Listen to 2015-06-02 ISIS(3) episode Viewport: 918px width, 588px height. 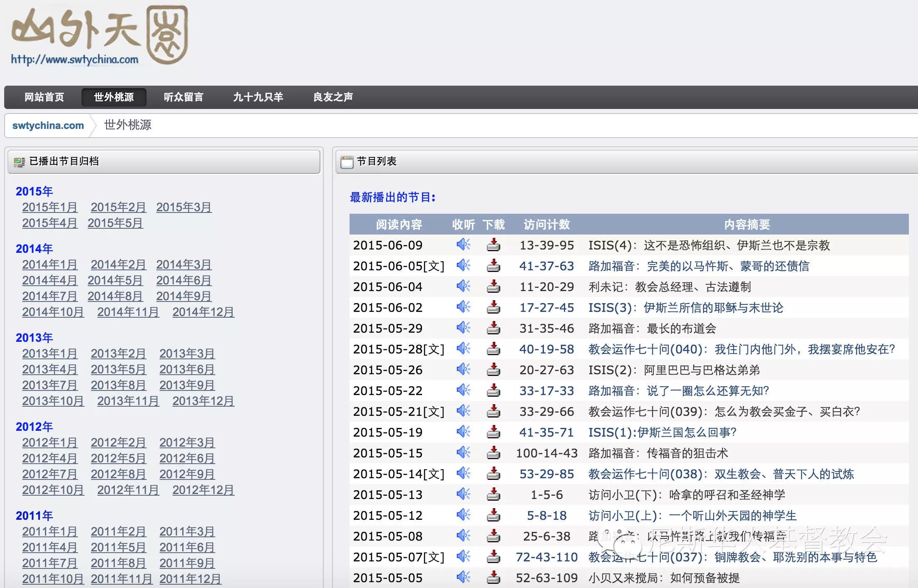click(463, 307)
